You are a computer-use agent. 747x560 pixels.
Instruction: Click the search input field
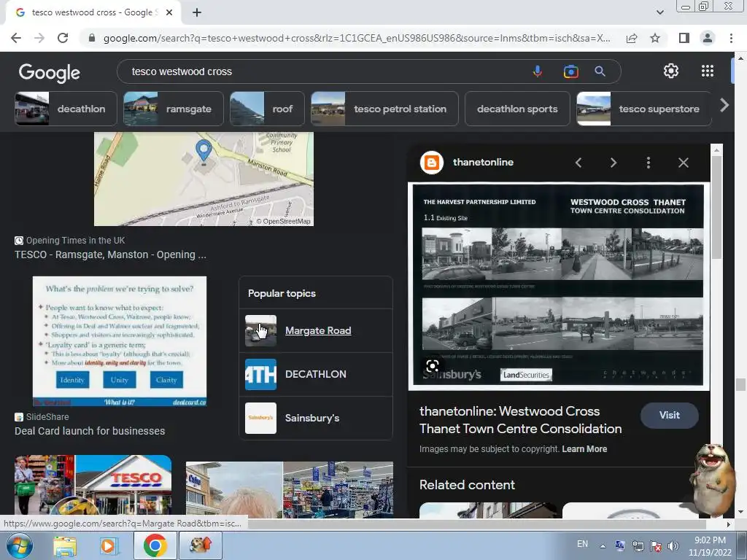tap(329, 71)
